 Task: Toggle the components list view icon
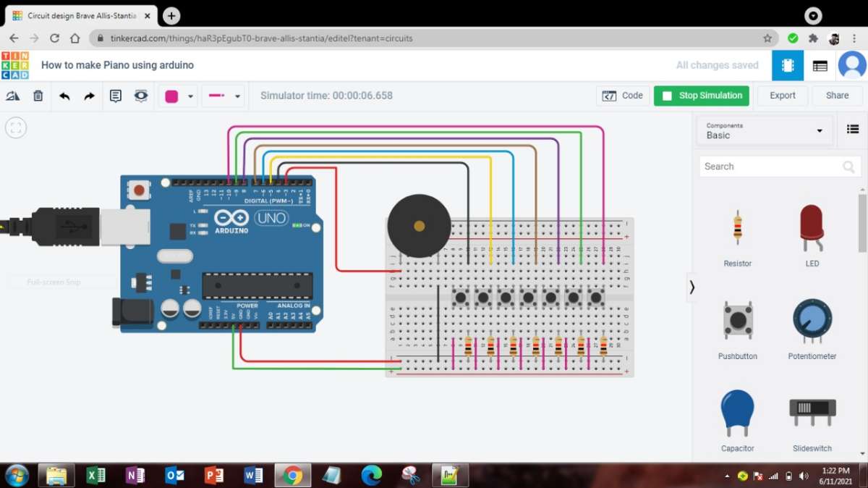(852, 129)
